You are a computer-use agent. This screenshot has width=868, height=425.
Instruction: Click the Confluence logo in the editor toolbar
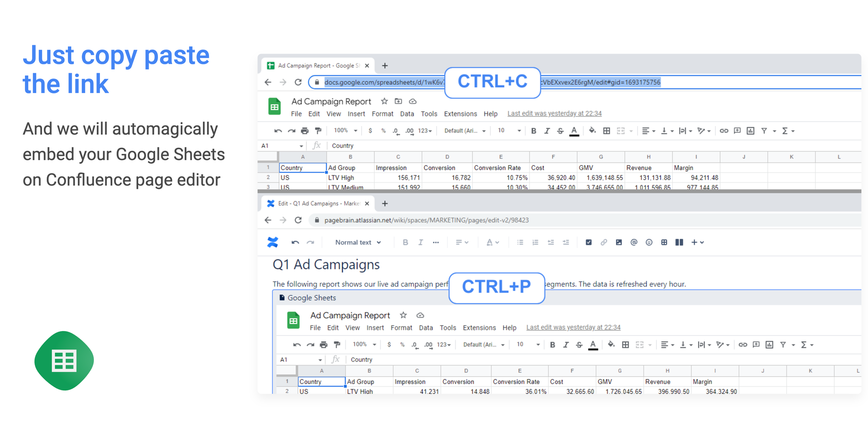tap(273, 242)
